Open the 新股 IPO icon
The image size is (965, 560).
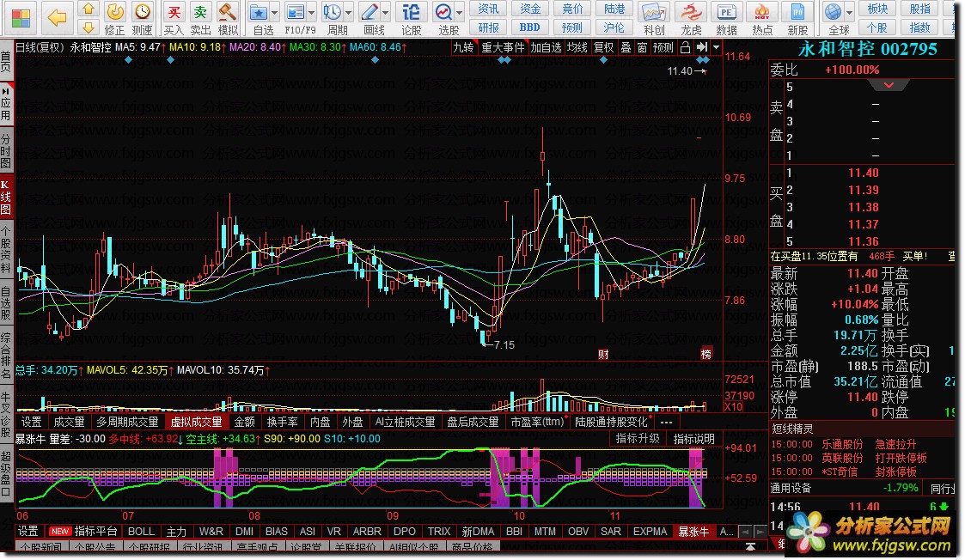pyautogui.click(x=797, y=18)
